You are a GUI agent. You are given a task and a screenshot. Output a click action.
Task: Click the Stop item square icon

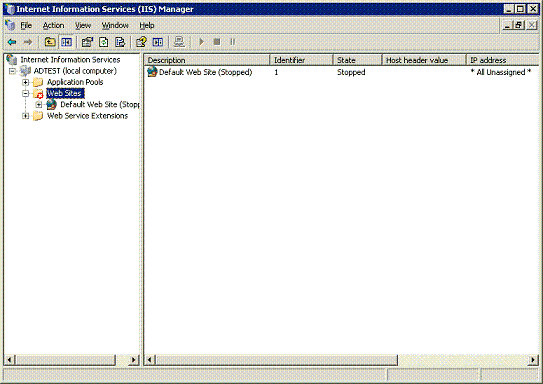coord(217,42)
